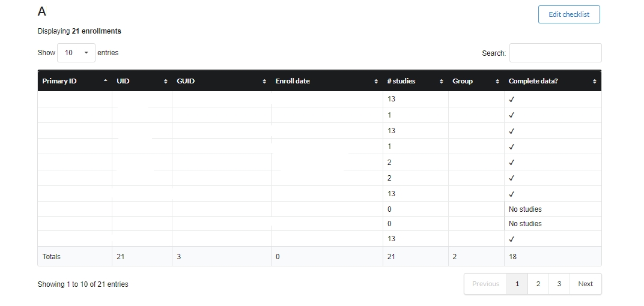Click the first No studies cell
The width and height of the screenshot is (644, 306).
pos(525,209)
